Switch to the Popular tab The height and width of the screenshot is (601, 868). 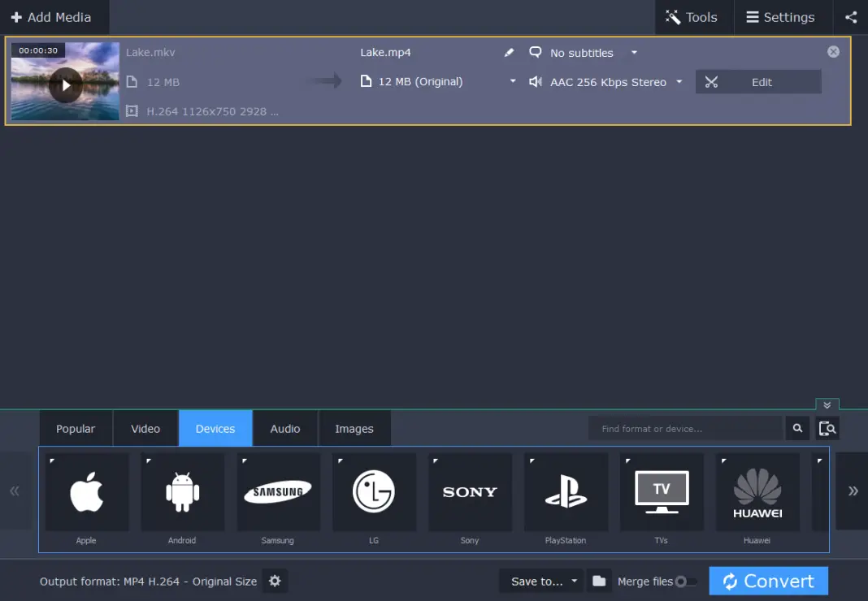click(76, 428)
